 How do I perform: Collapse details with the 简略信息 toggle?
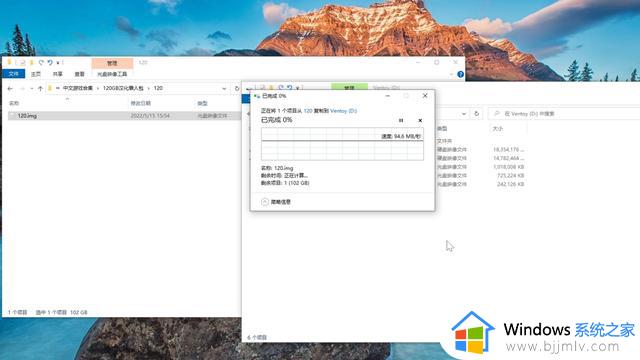pyautogui.click(x=276, y=202)
